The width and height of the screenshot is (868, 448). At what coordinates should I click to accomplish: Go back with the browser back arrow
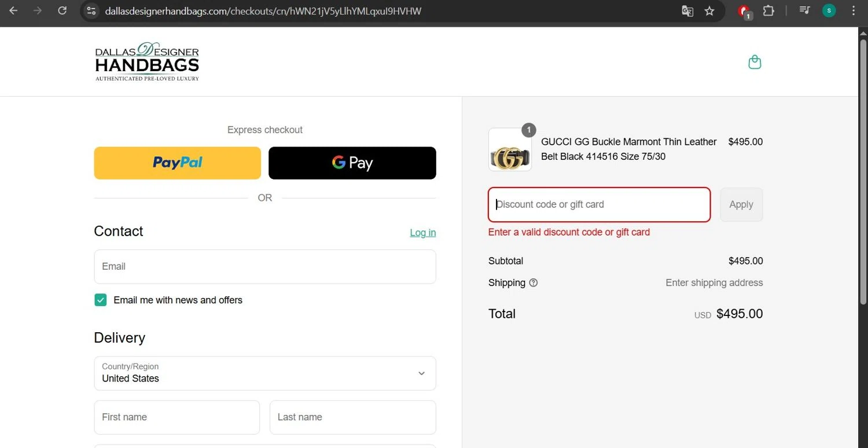point(13,11)
